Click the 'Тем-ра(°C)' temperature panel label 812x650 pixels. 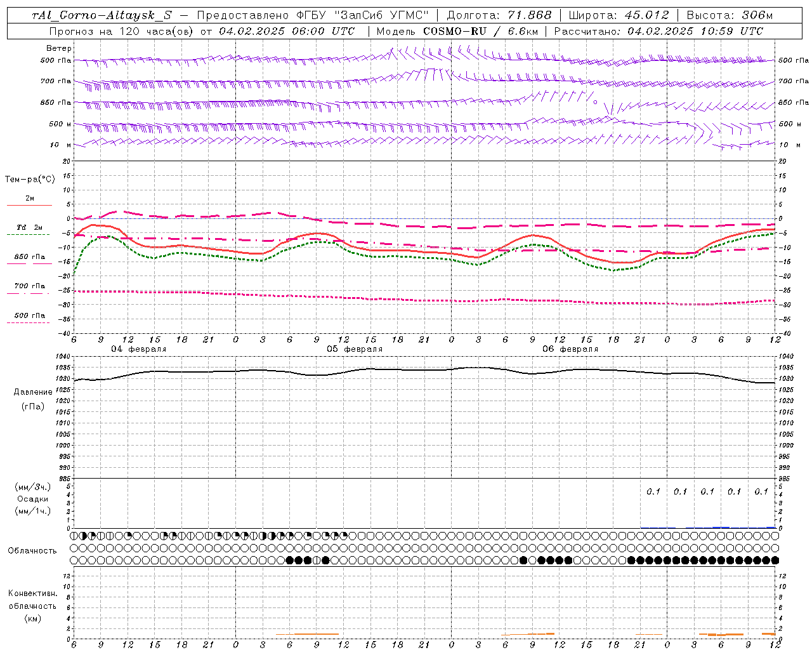point(30,180)
